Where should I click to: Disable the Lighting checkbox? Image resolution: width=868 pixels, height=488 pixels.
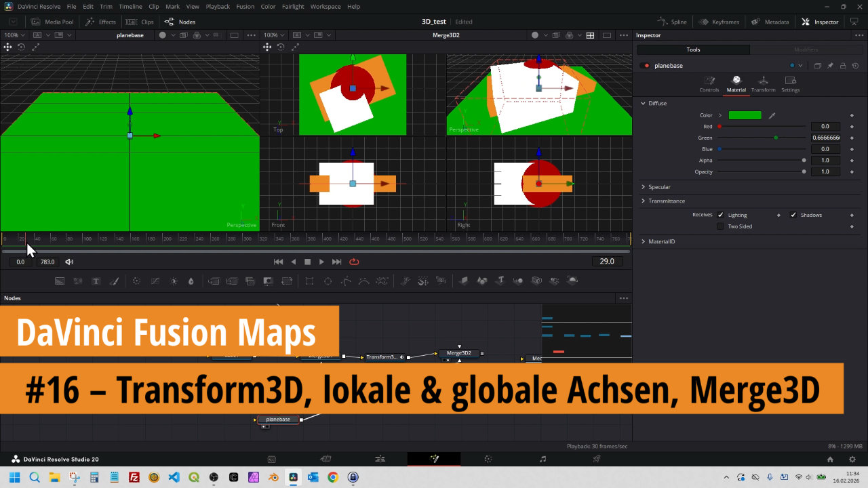720,215
